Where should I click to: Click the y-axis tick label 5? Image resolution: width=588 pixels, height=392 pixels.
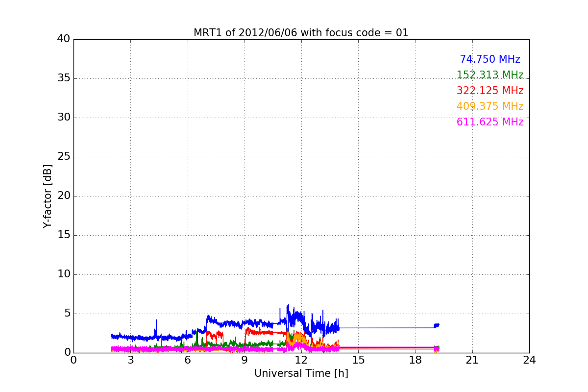tap(67, 314)
